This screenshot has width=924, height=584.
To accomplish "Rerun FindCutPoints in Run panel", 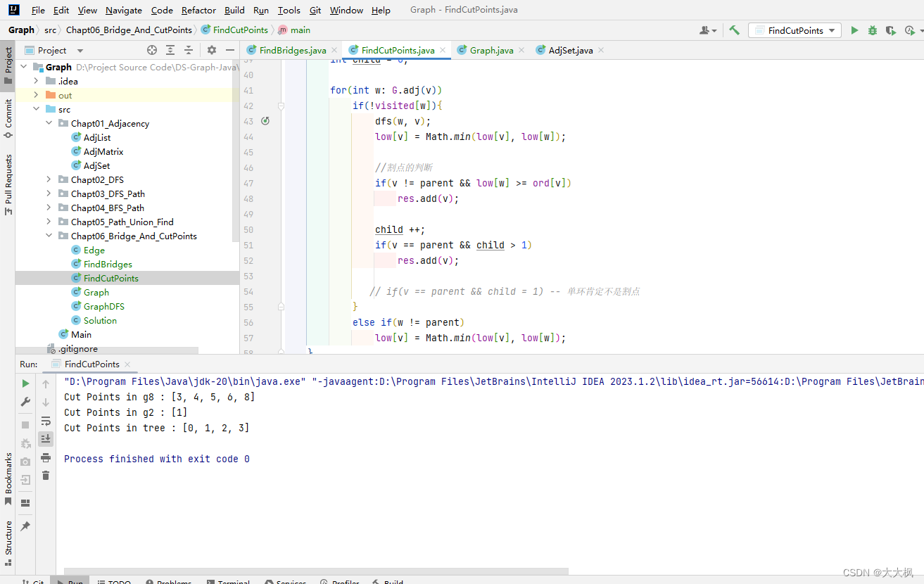I will 25,383.
